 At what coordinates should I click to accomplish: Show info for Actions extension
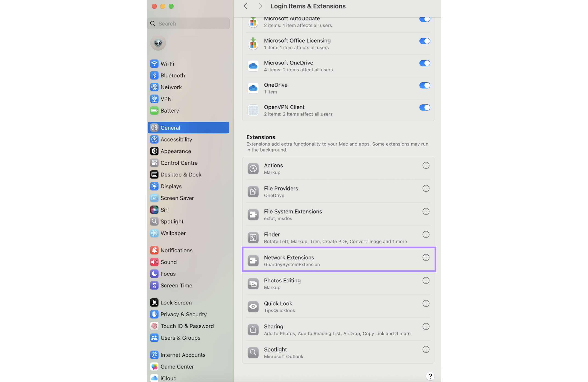click(426, 166)
